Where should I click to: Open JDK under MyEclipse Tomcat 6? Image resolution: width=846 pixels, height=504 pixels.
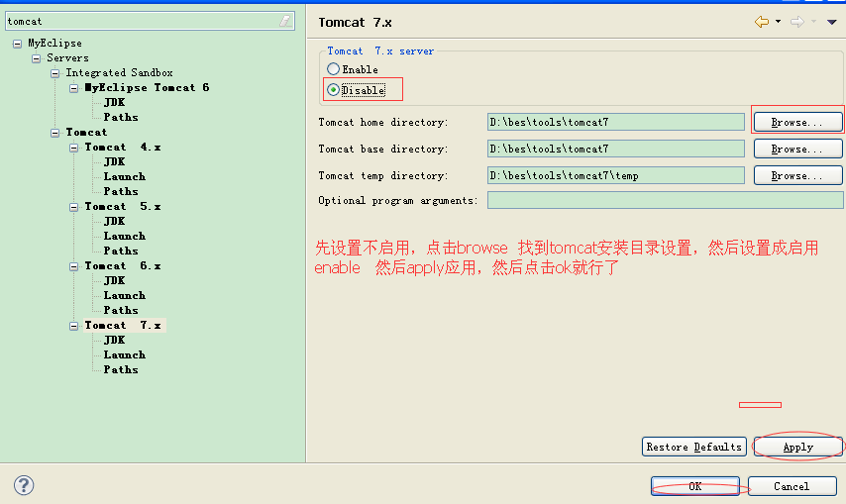click(114, 102)
